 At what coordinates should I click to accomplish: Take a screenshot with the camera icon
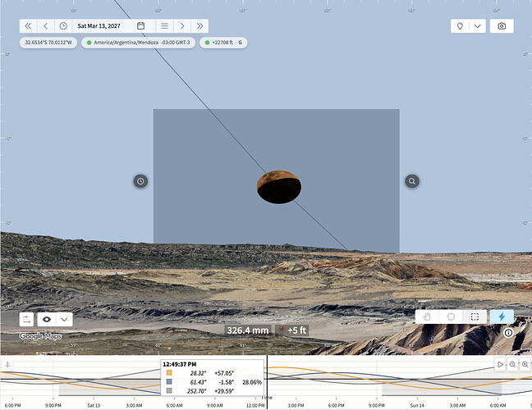pyautogui.click(x=502, y=26)
